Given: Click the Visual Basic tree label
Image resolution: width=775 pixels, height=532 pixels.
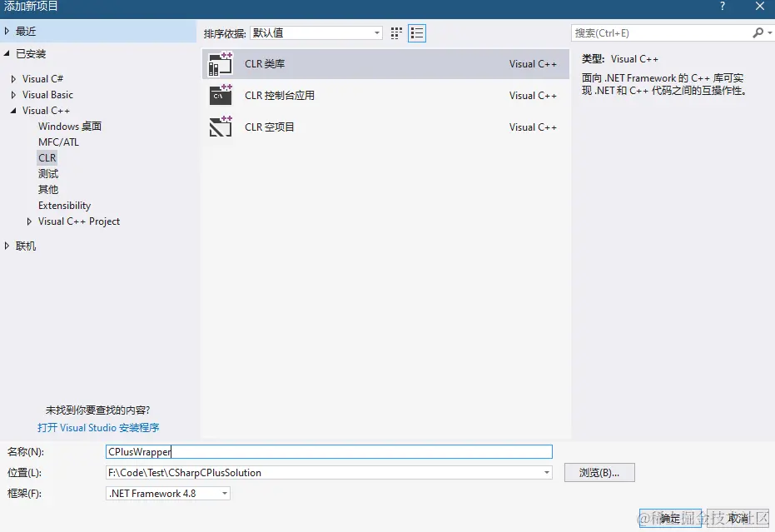Looking at the screenshot, I should 47,94.
